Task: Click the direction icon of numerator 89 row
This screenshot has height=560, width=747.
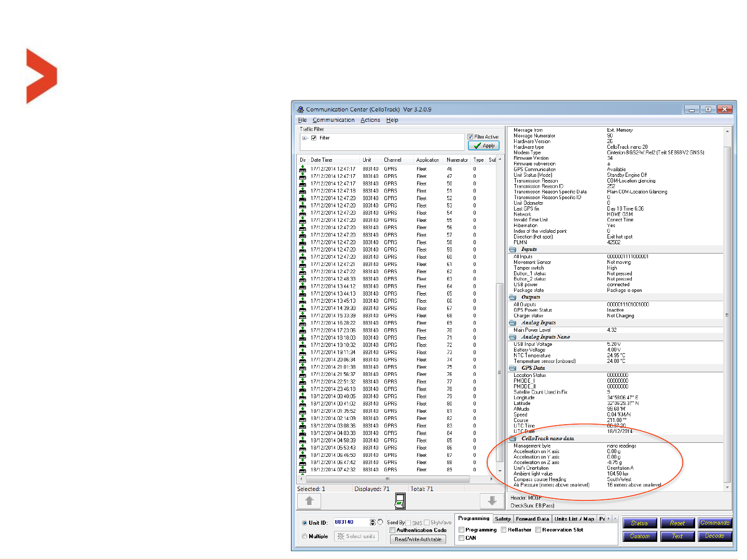Action: point(302,470)
